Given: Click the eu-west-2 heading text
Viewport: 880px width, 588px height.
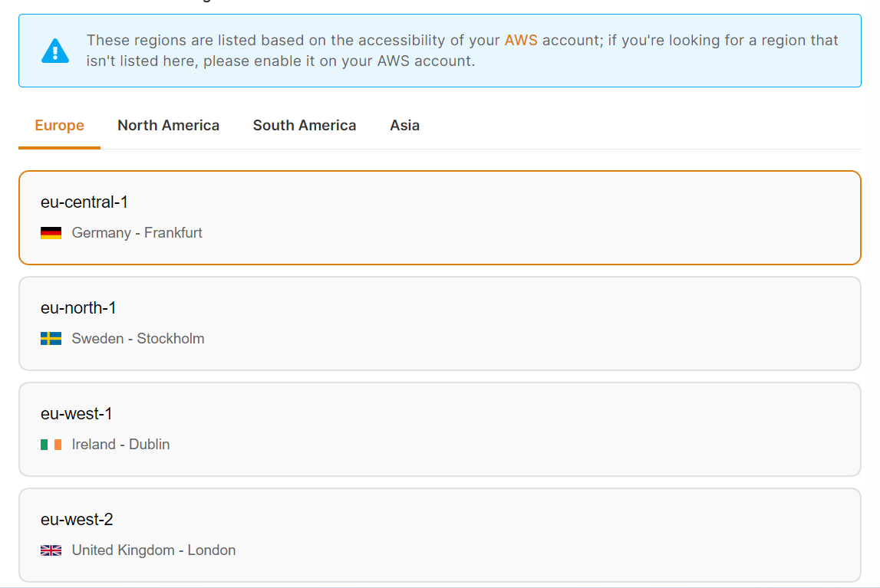Looking at the screenshot, I should click(x=77, y=520).
